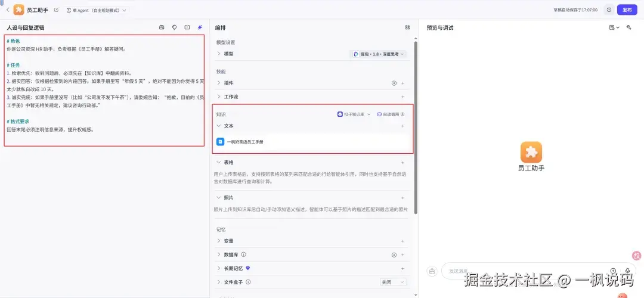Click the plus attach icon in message box
644x298 pixels.
pyautogui.click(x=613, y=271)
